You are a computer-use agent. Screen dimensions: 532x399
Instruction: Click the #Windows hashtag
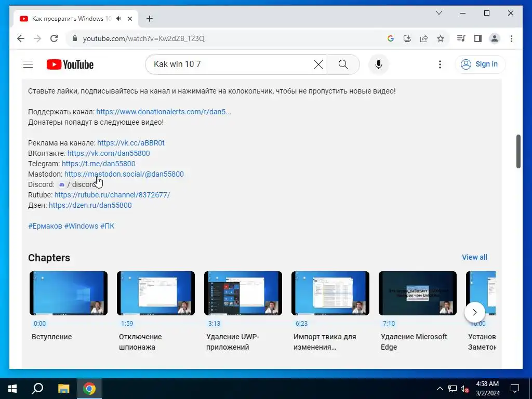81,226
